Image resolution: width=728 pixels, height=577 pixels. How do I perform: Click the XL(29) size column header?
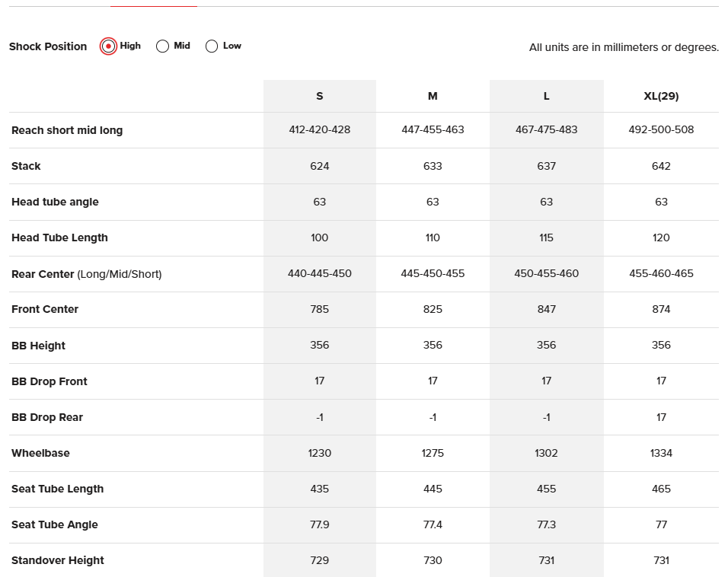coord(661,96)
